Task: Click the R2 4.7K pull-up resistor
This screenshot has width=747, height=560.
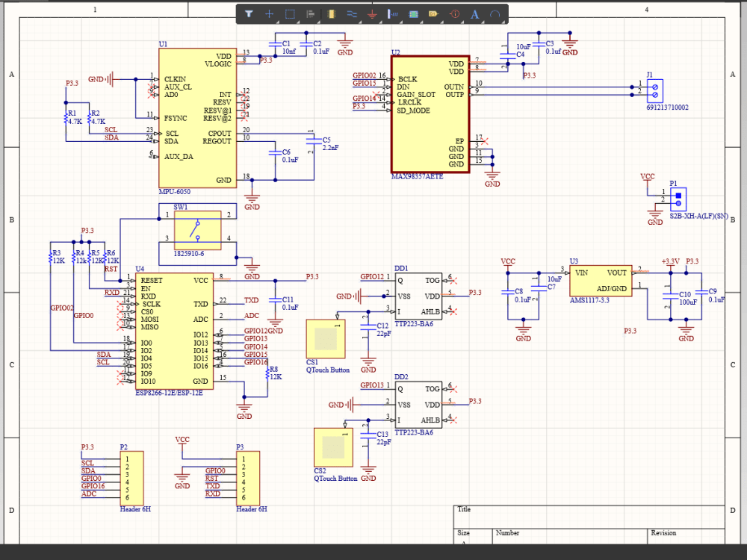Action: pyautogui.click(x=89, y=118)
